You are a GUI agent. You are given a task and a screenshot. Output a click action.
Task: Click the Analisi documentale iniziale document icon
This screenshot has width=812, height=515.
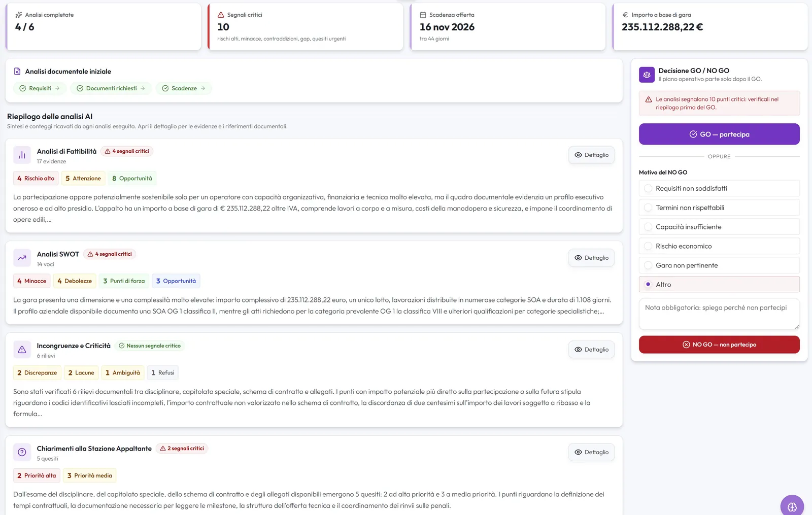(x=17, y=72)
